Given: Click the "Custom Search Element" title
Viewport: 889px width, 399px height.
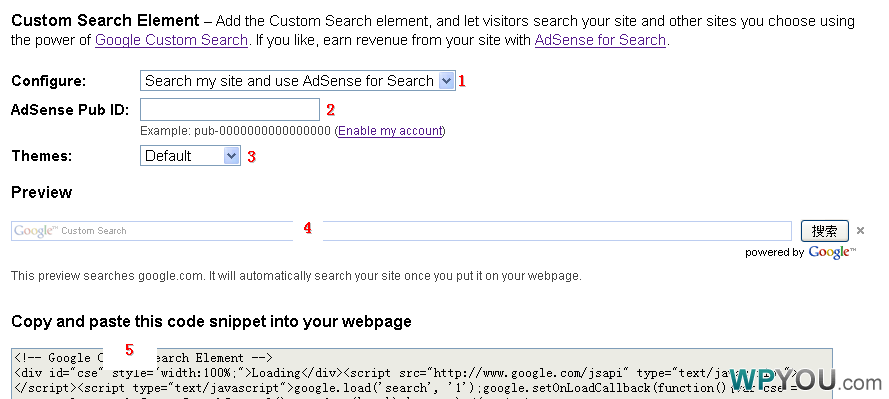Looking at the screenshot, I should coord(105,21).
